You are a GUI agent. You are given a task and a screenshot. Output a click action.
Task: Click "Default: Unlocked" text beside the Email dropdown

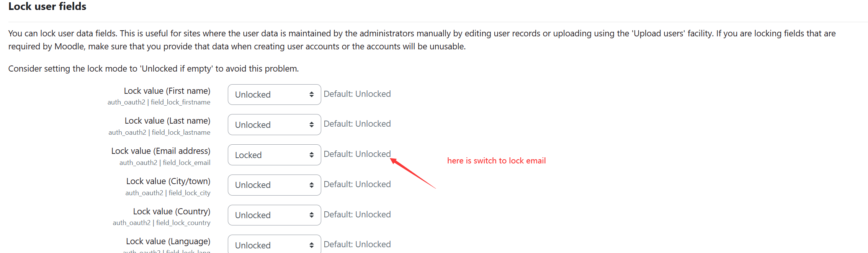point(357,154)
